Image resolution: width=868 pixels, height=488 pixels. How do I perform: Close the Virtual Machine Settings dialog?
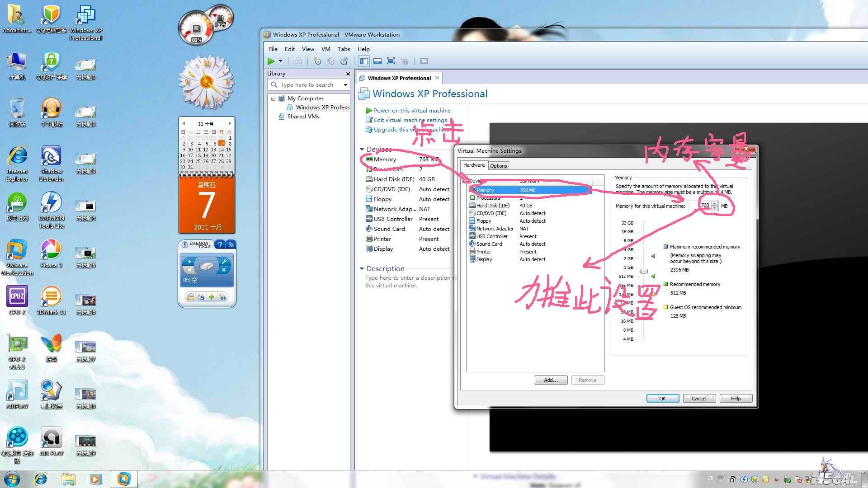click(x=746, y=149)
